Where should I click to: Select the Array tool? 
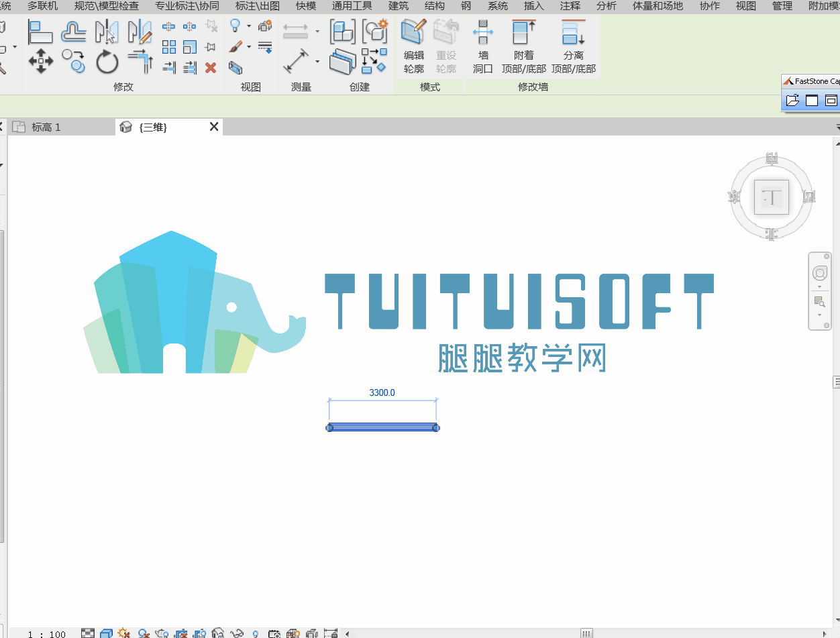tap(168, 47)
